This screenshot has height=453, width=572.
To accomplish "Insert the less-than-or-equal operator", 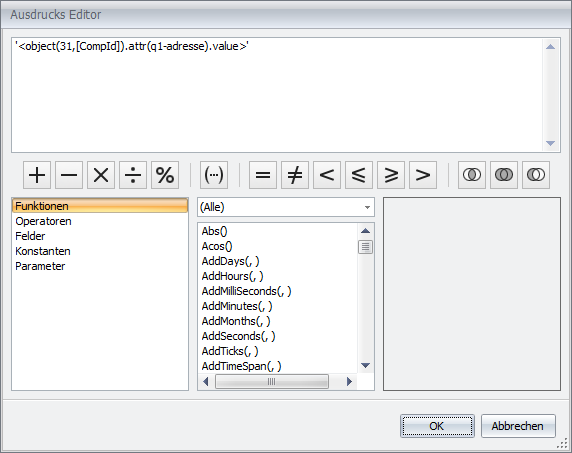I will (359, 175).
